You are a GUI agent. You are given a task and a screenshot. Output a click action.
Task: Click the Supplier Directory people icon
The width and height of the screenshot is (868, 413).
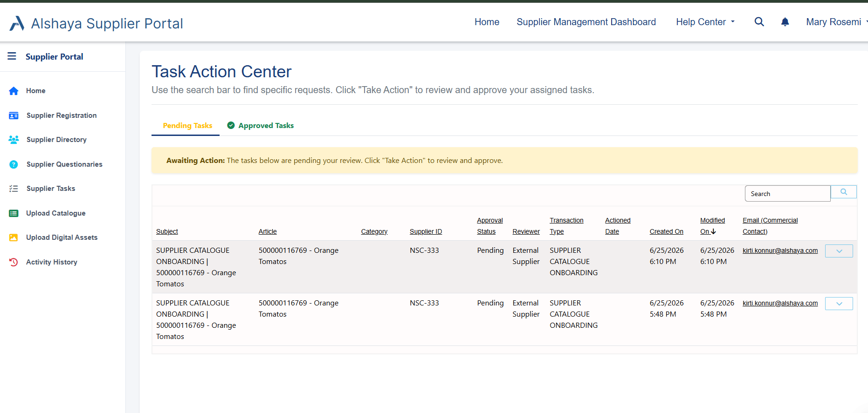14,140
